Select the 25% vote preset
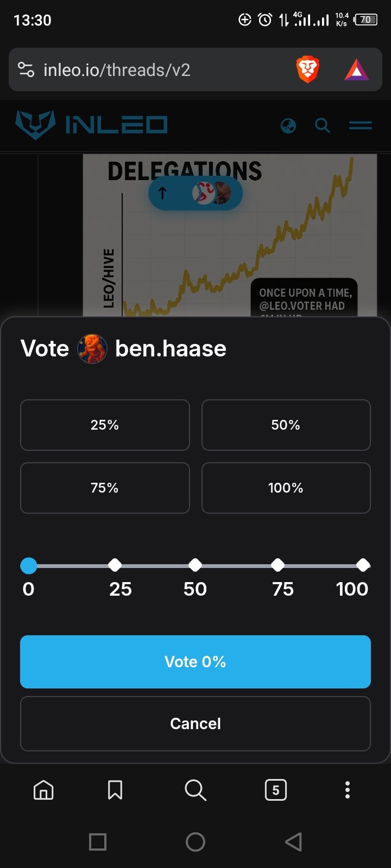This screenshot has width=391, height=868. click(x=105, y=425)
